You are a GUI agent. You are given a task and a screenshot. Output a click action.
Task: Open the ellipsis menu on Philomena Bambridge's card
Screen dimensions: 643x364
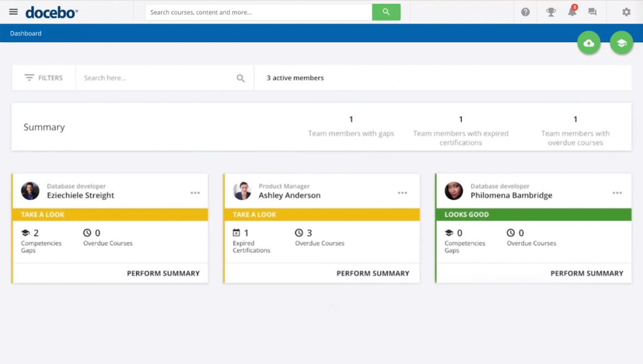(617, 193)
